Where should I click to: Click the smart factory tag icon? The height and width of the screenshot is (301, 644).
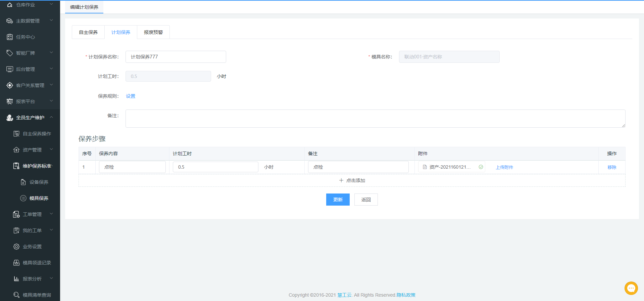tap(10, 53)
